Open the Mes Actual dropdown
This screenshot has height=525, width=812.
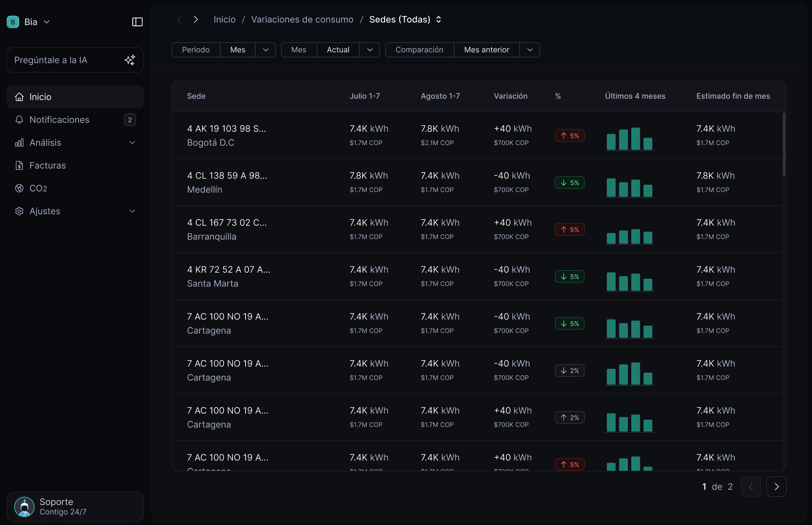click(370, 50)
